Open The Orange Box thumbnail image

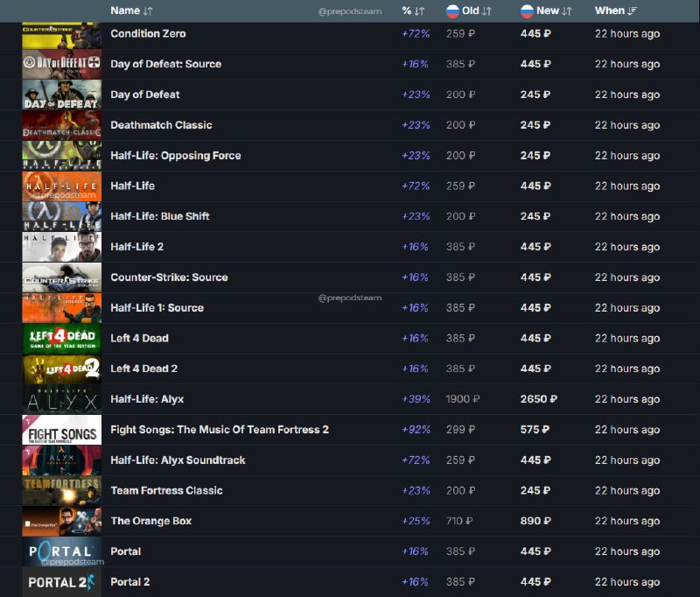[61, 521]
